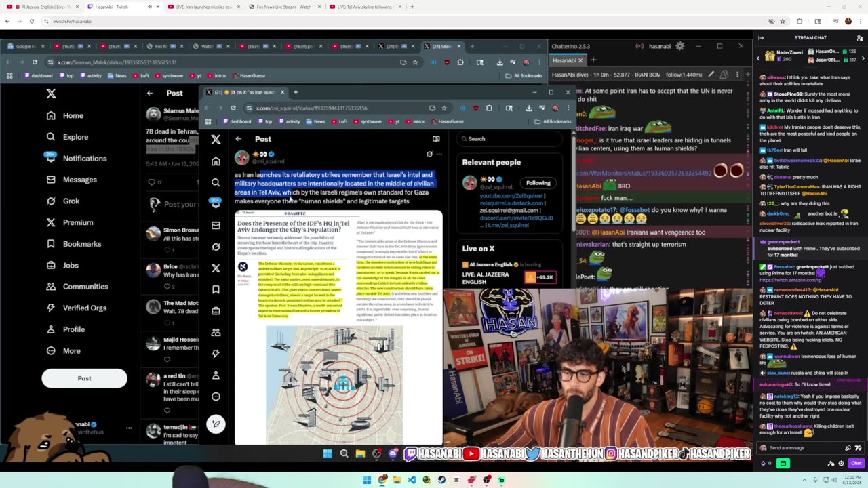Image resolution: width=868 pixels, height=488 pixels.
Task: Open LoFi bookmark in front window bookmarks bar
Action: 338,121
